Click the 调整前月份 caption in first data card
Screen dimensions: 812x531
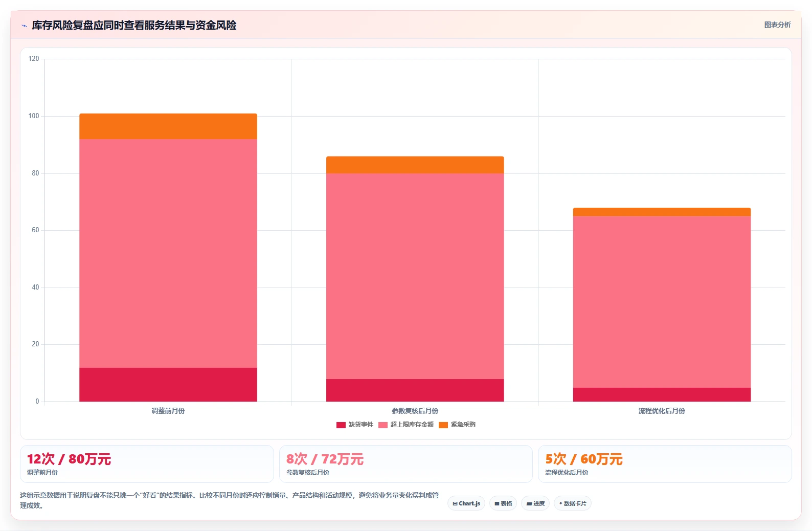tap(42, 473)
